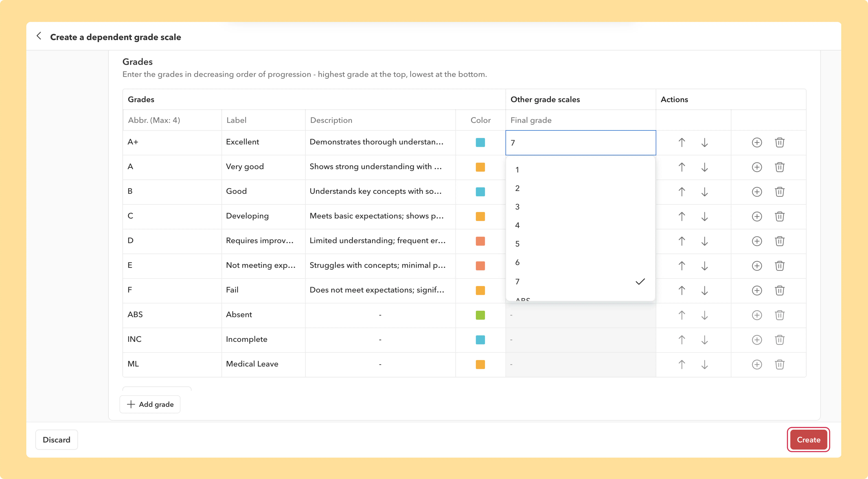Viewport: 868px width, 479px height.
Task: Select final grade 2 from list
Action: tap(581, 188)
